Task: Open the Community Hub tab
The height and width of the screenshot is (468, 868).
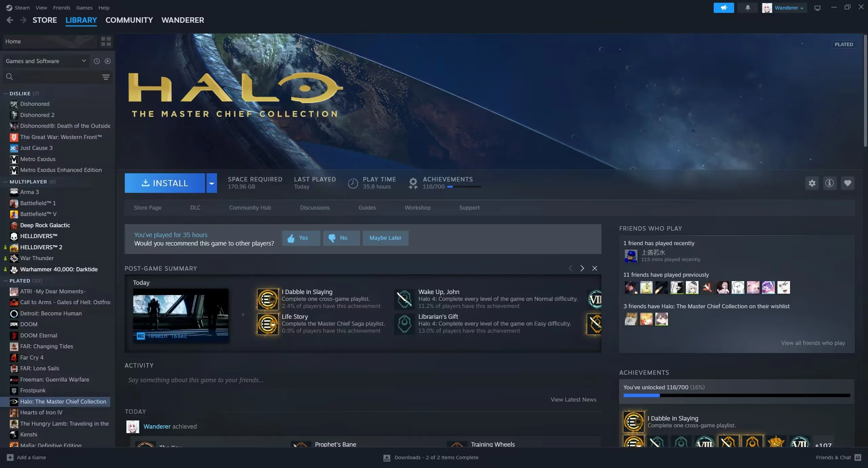Action: click(250, 208)
